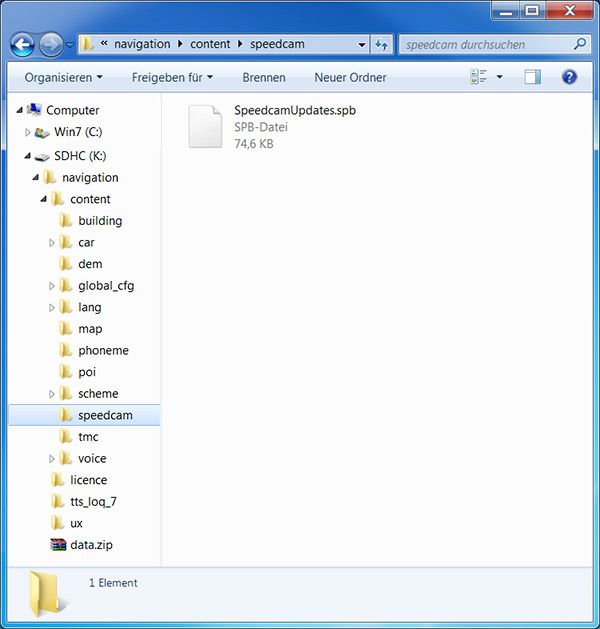This screenshot has width=600, height=629.
Task: Click the '1 Element' status text
Action: click(113, 583)
